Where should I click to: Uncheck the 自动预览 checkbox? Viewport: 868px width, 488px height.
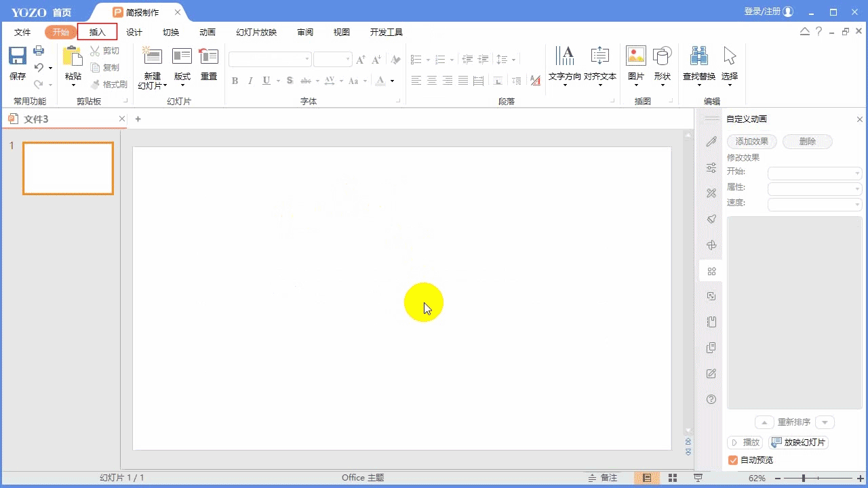click(x=733, y=460)
